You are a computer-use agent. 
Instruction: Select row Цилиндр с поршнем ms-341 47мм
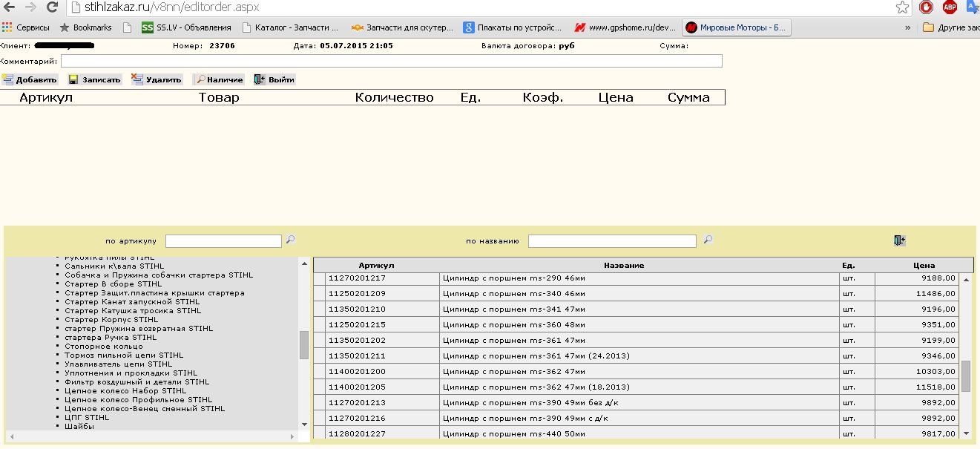coord(636,308)
